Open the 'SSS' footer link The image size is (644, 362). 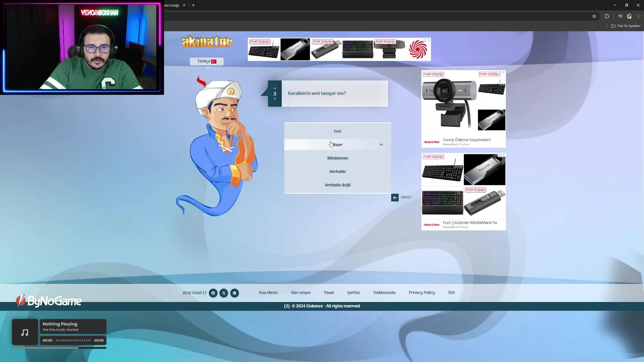(451, 293)
